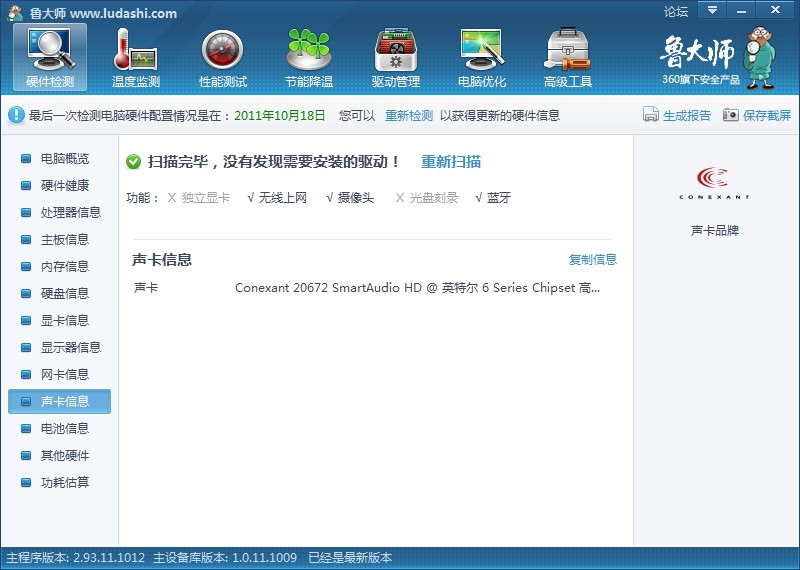
Task: Select 处理器信息 in the sidebar
Action: pos(71,213)
